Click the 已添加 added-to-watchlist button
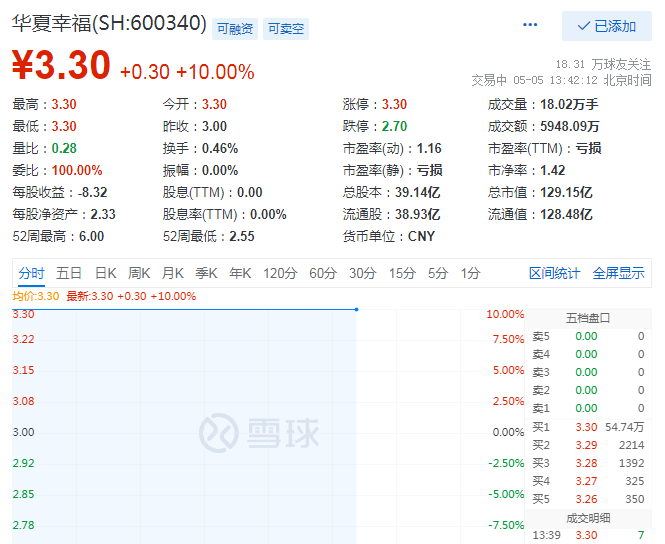 pyautogui.click(x=606, y=26)
